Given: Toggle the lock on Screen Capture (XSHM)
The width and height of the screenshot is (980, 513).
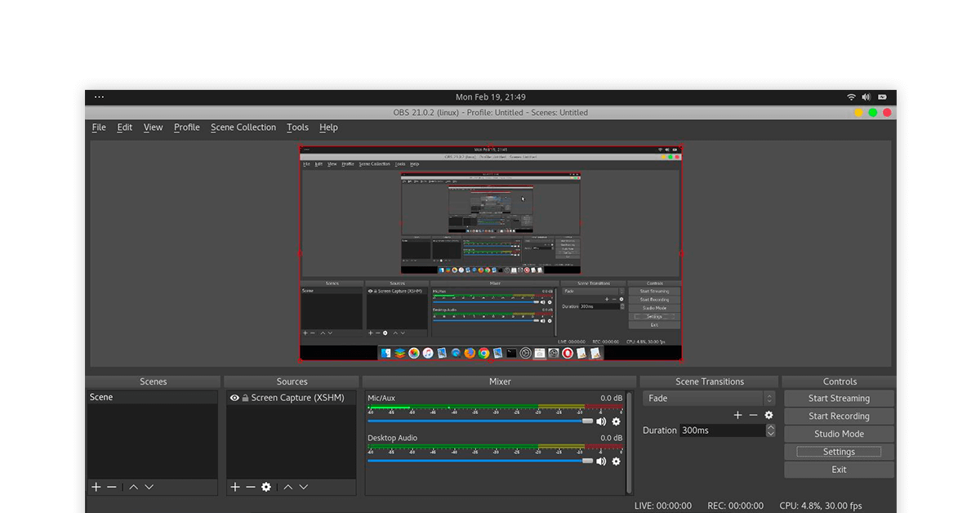Looking at the screenshot, I should 245,398.
